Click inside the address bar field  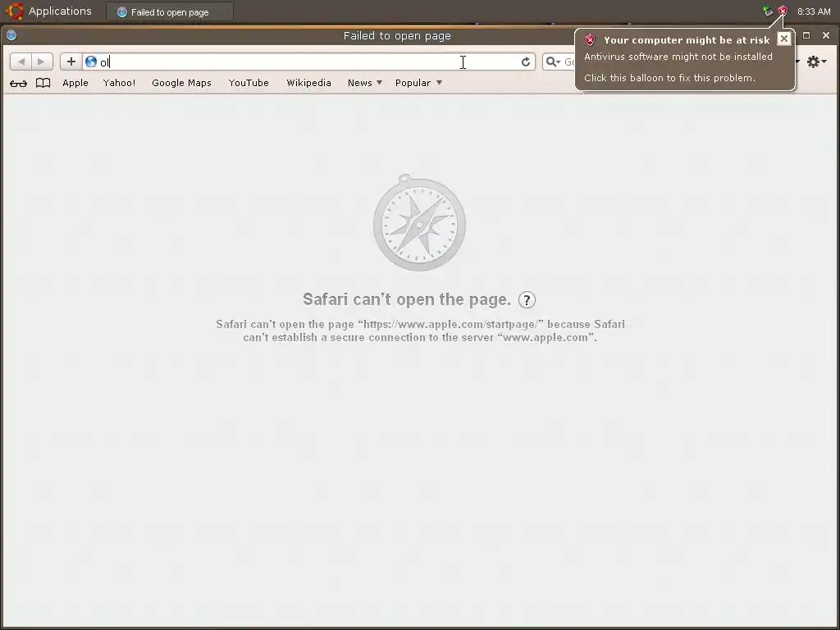308,62
